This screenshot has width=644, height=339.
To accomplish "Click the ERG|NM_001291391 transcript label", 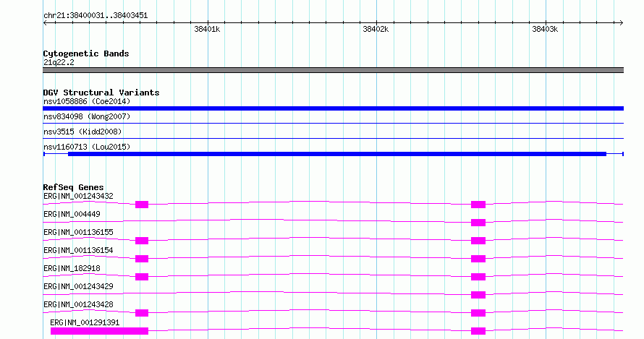I will pos(85,322).
